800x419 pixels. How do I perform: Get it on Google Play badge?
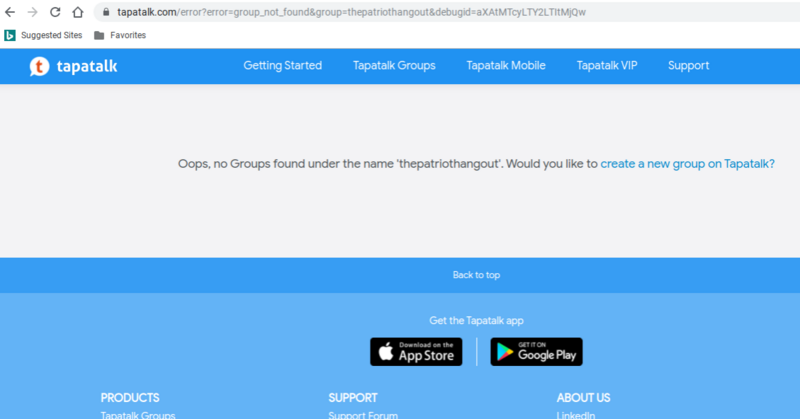(x=536, y=352)
